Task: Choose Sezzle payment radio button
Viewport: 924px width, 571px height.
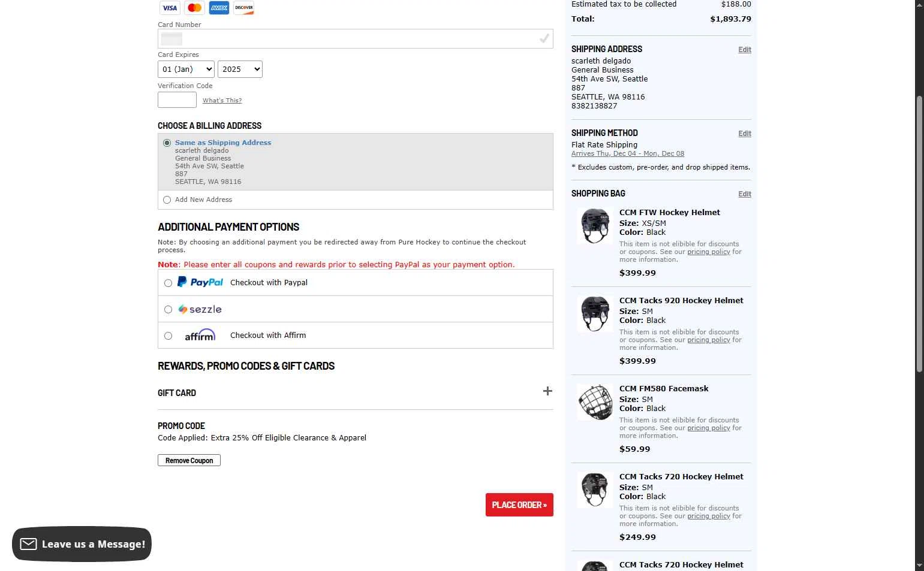Action: (x=168, y=309)
